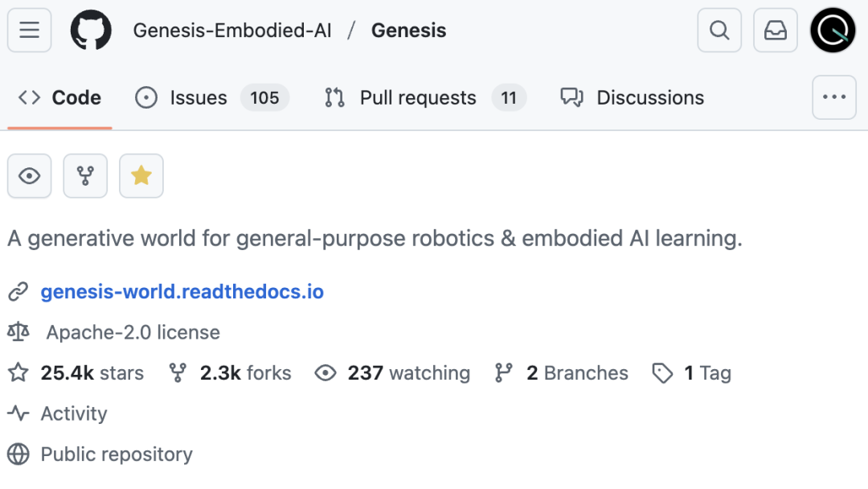The height and width of the screenshot is (489, 868).
Task: Show the 2 Branches list
Action: 577,372
